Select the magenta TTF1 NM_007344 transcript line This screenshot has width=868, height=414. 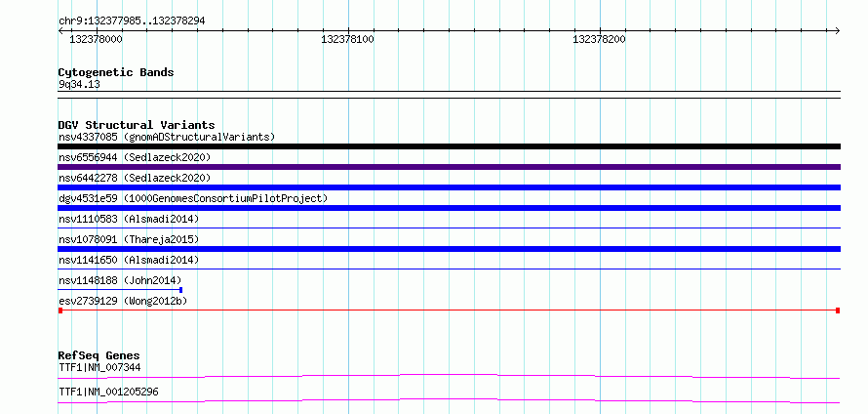(x=449, y=376)
